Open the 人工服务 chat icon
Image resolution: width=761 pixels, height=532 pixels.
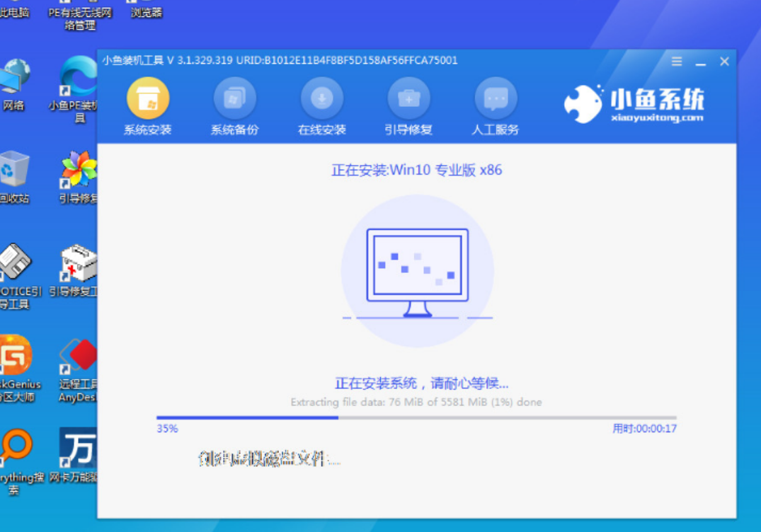click(x=496, y=98)
